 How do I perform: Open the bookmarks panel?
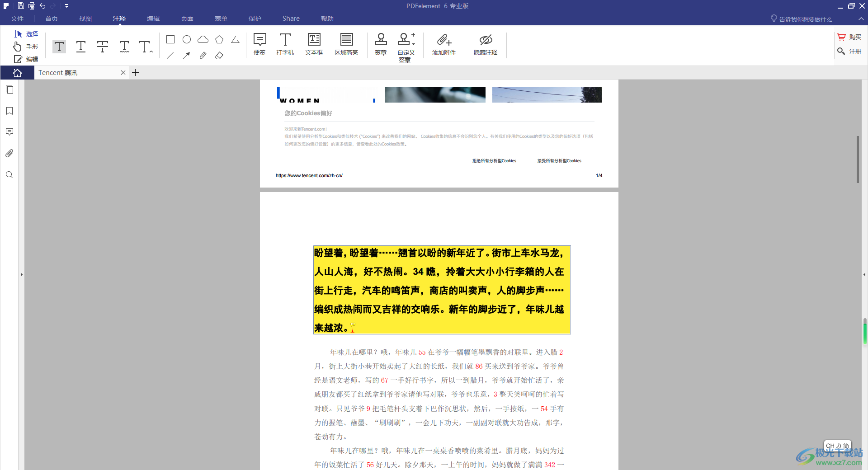tap(9, 111)
